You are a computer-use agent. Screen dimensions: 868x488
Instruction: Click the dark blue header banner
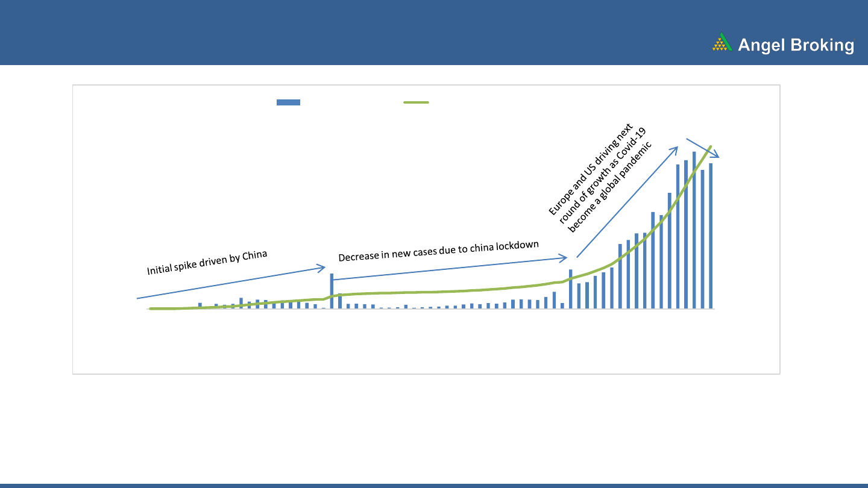tap(362, 33)
